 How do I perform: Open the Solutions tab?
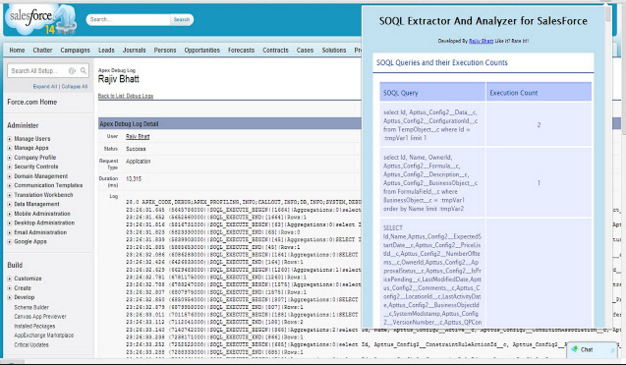[x=334, y=50]
